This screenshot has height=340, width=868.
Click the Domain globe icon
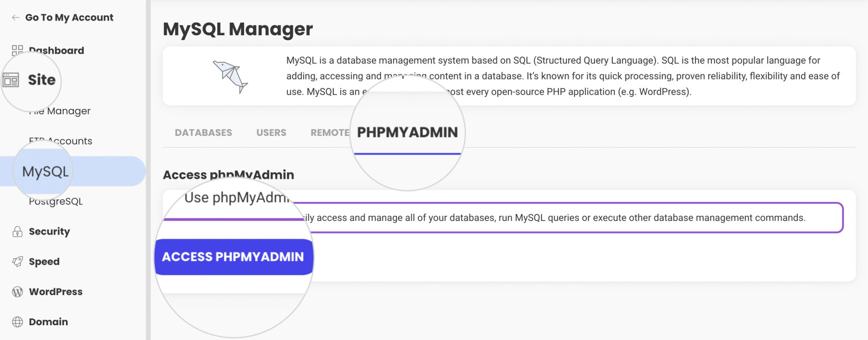17,322
